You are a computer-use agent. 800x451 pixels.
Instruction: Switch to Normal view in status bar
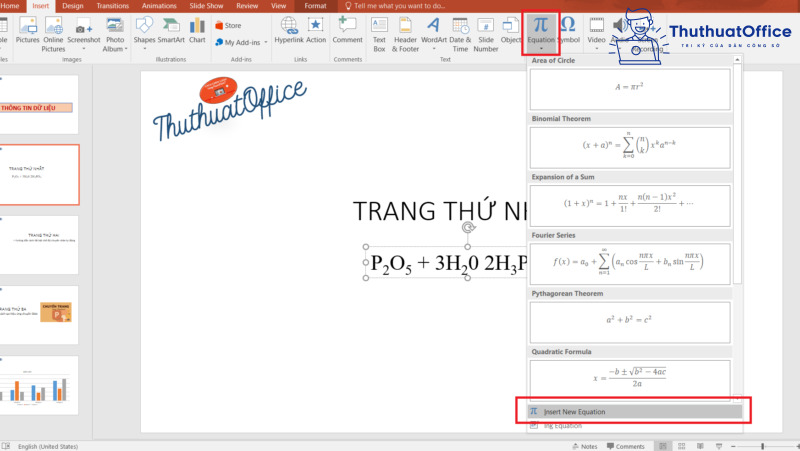click(663, 446)
